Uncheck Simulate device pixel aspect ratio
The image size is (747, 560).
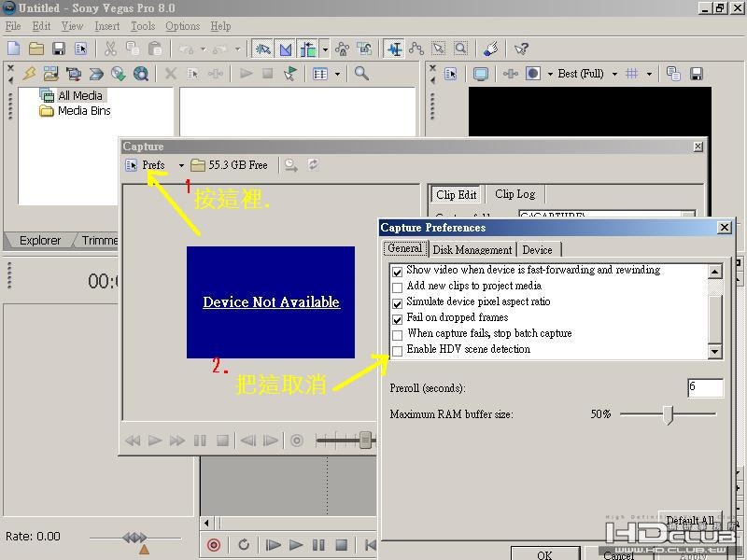(397, 303)
